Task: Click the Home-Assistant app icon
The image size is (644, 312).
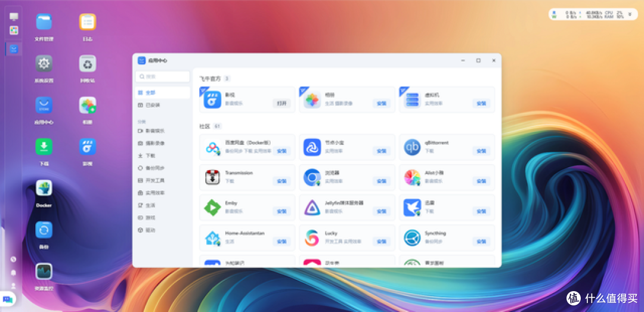Action: click(212, 238)
